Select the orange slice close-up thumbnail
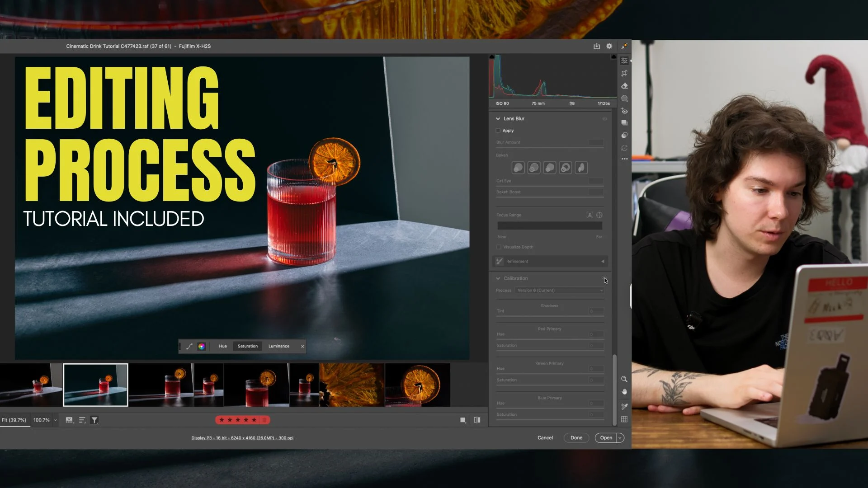The width and height of the screenshot is (868, 488). pos(352,385)
